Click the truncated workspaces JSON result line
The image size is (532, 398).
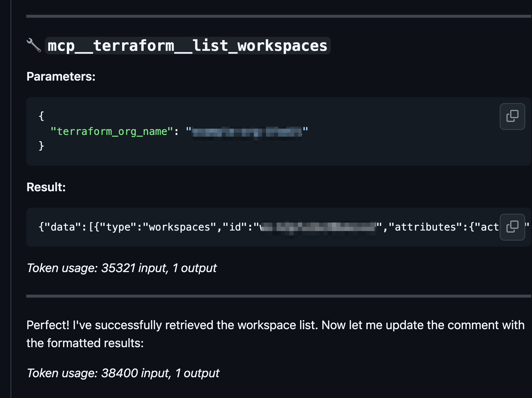(225, 227)
